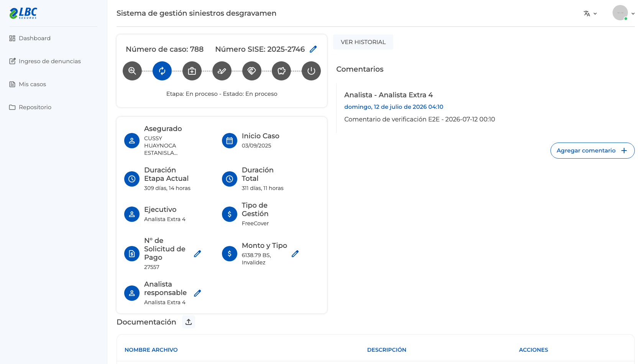Click the 'Documentación' heading

(x=146, y=322)
